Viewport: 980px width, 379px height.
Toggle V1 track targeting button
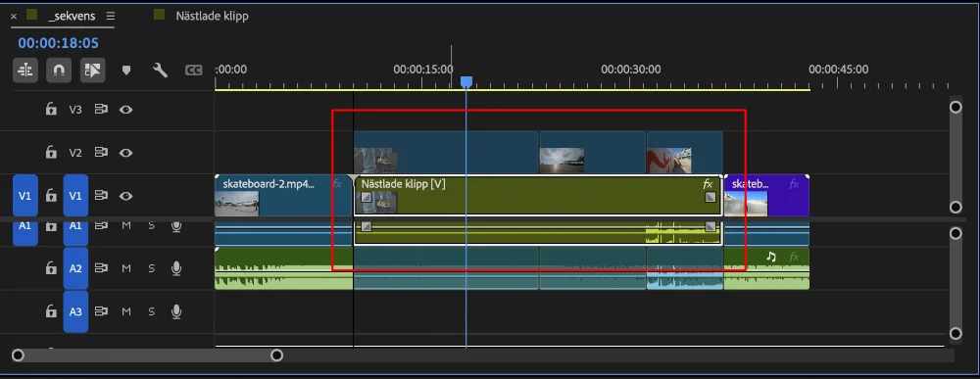[x=75, y=196]
